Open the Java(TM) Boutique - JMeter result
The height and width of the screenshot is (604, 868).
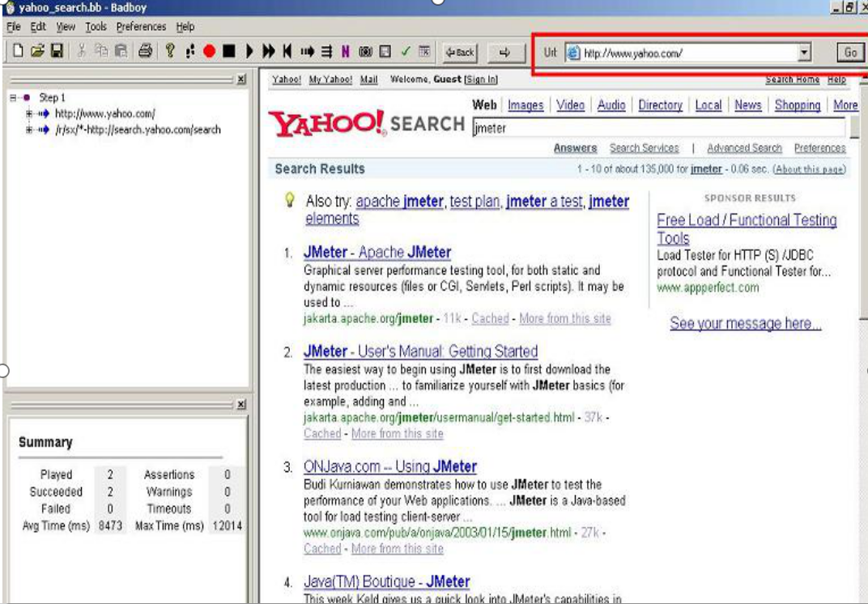(386, 581)
